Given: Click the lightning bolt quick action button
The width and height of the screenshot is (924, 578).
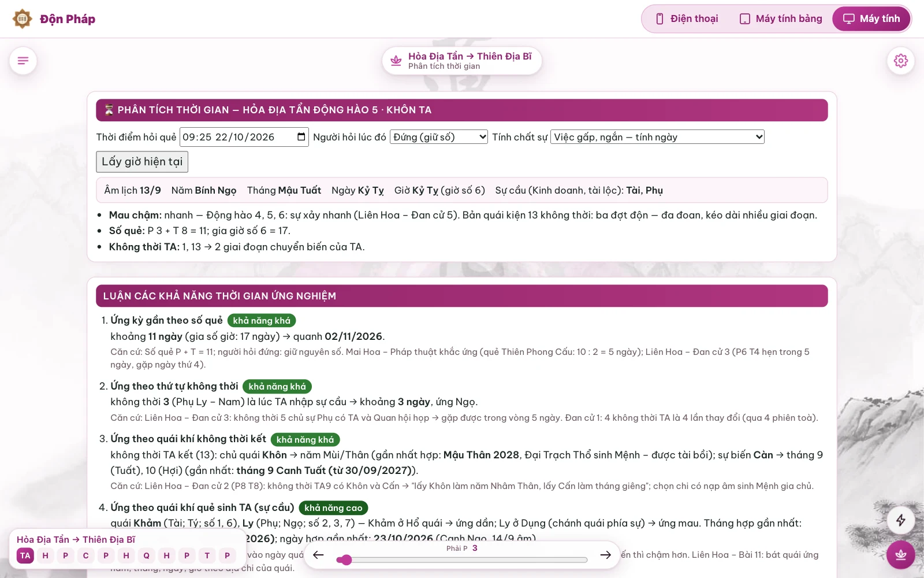Looking at the screenshot, I should click(901, 520).
